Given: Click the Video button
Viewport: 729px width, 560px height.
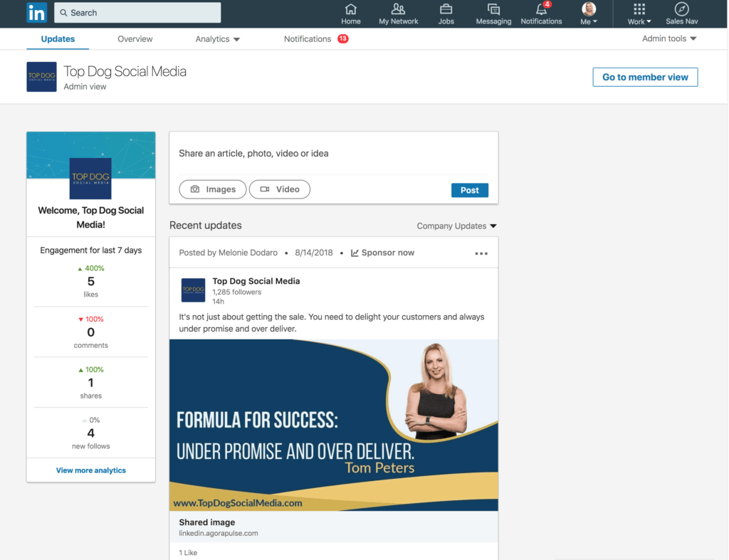Looking at the screenshot, I should tap(279, 189).
